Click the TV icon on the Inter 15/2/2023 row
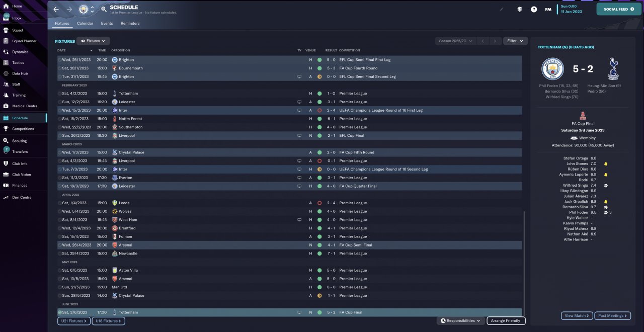 coord(299,110)
